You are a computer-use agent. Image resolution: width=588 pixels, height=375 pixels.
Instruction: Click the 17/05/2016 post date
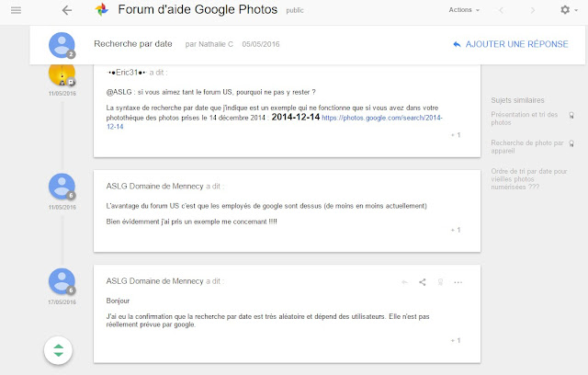62,301
